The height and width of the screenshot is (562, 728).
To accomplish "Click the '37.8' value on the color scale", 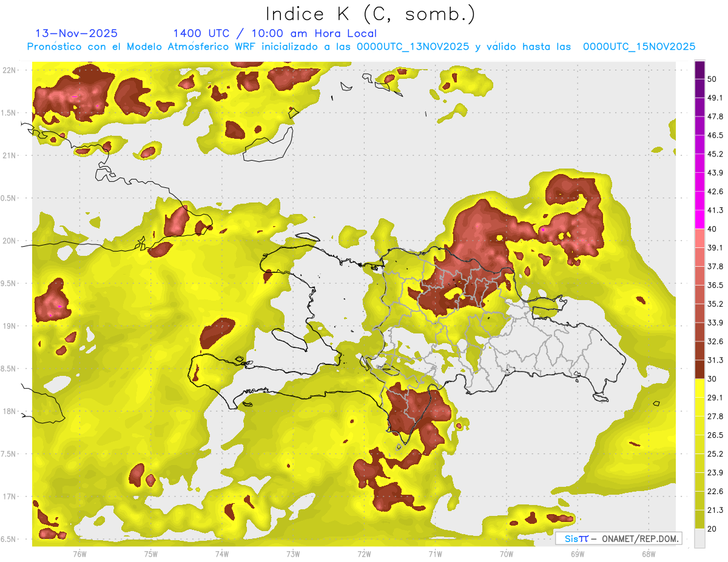I will (x=715, y=266).
